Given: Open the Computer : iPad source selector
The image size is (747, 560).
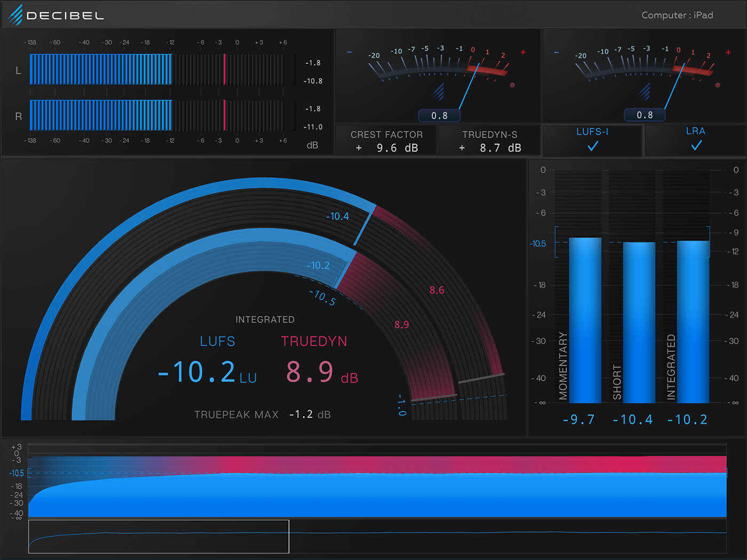Looking at the screenshot, I should 677,15.
